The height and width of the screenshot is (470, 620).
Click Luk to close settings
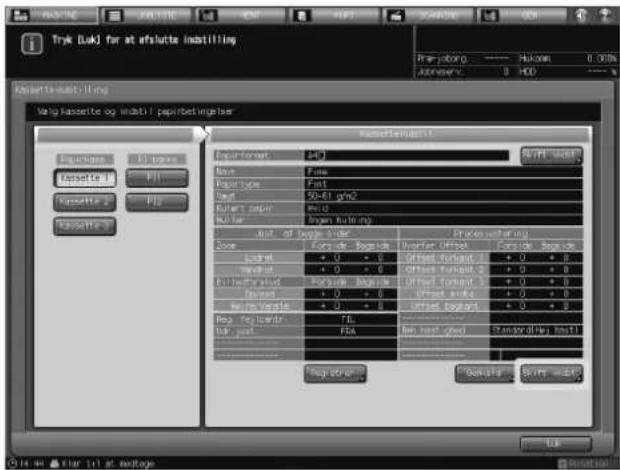pos(556,444)
